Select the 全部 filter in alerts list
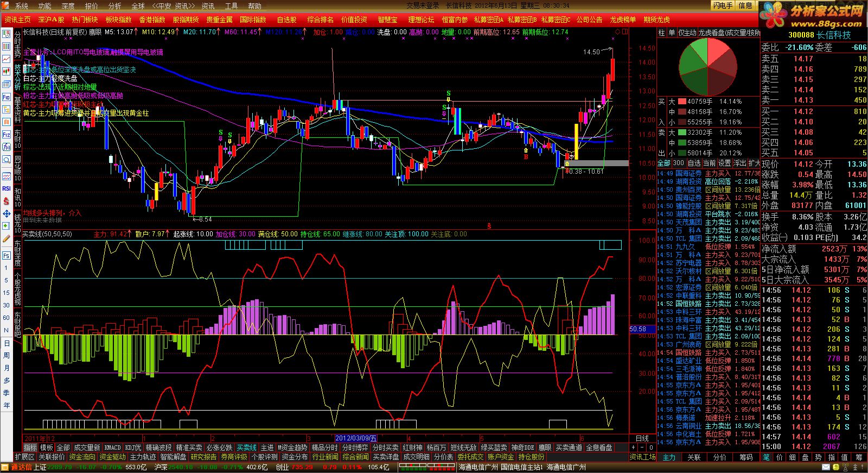 coord(663,163)
